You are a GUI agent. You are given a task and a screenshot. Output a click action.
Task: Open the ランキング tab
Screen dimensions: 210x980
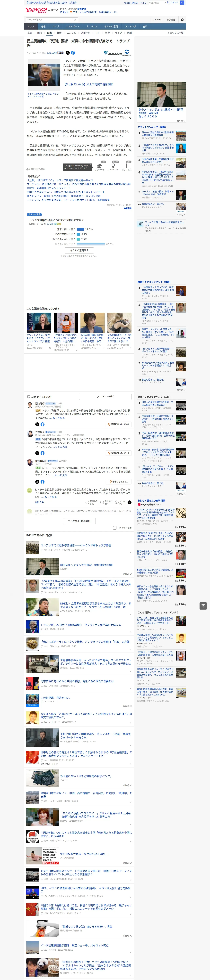click(x=130, y=27)
